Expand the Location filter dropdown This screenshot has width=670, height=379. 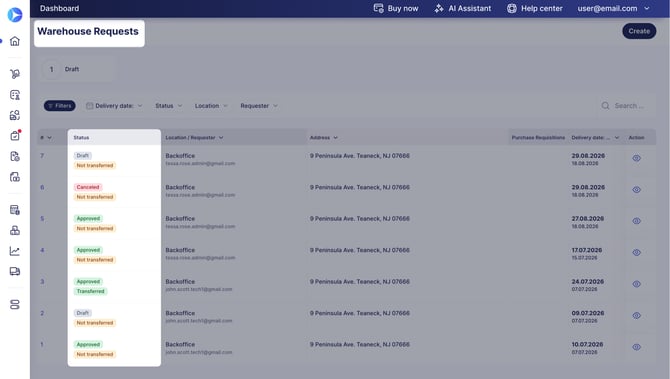tap(211, 106)
